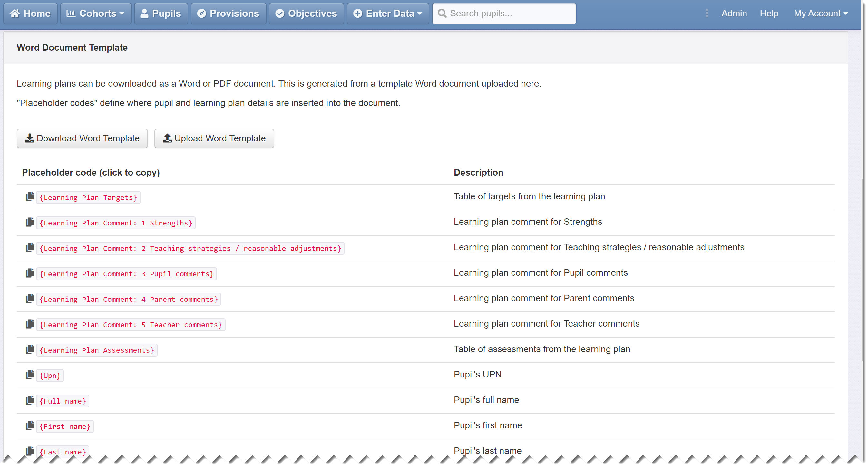868x468 pixels.
Task: Copy icon next to 5 Teacher comments
Action: (x=30, y=324)
